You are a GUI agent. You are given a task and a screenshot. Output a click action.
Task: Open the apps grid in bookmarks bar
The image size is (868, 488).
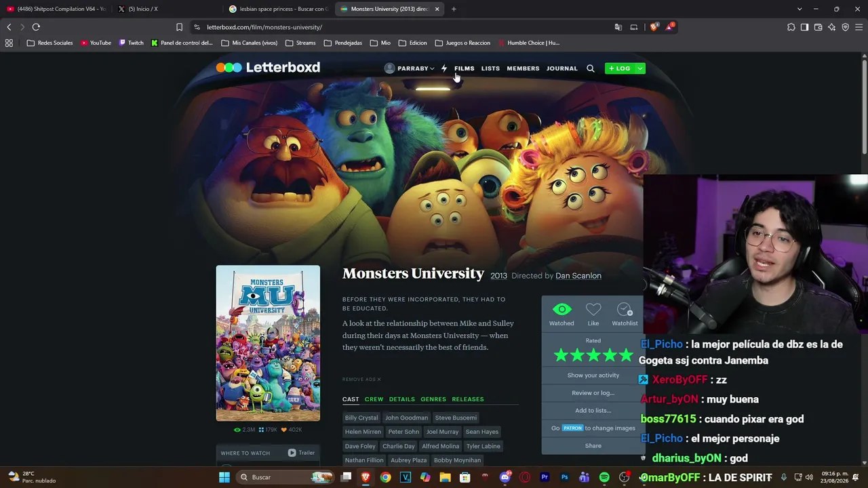click(9, 43)
